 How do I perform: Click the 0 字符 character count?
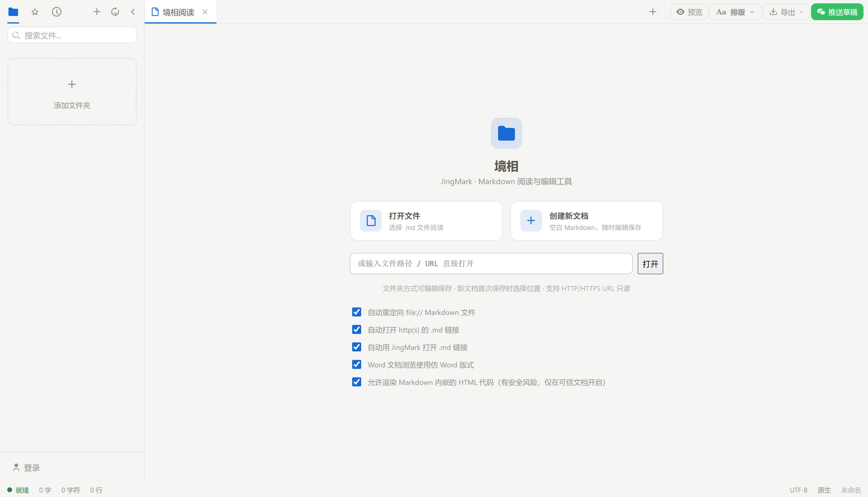click(x=71, y=490)
